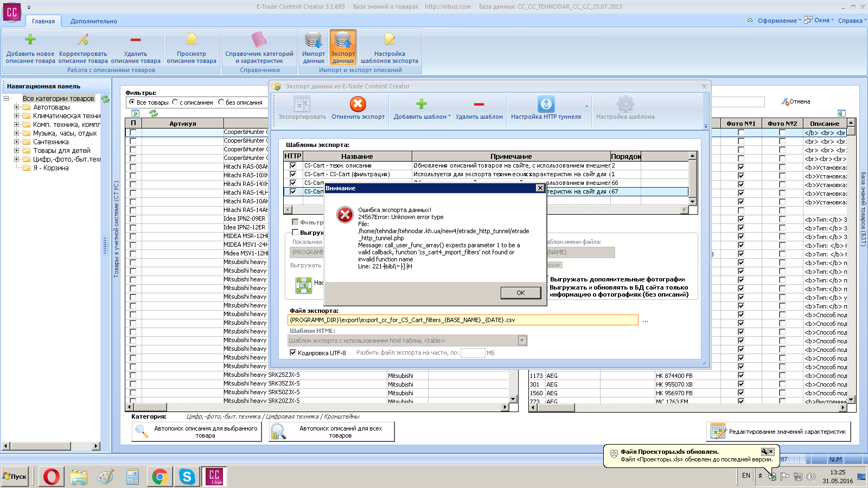Click Автопоиск описаний для всех товаров
Viewport: 868px width, 488px height.
(331, 432)
